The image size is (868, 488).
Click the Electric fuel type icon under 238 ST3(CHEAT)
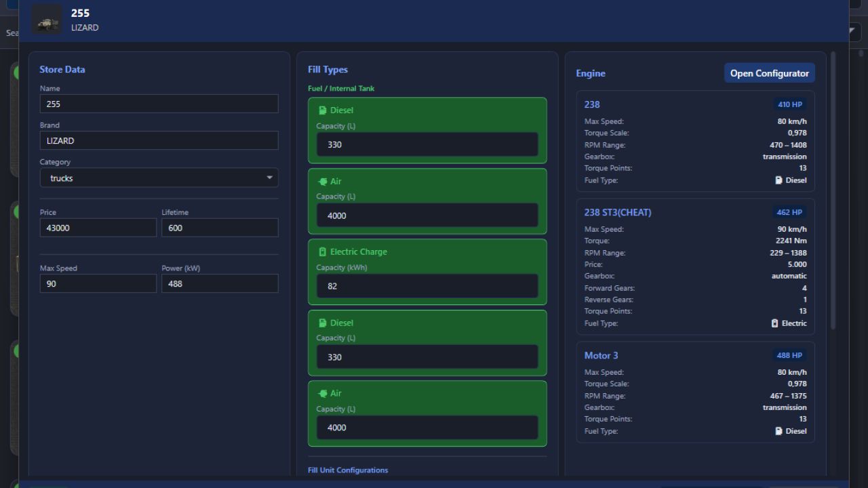coord(774,323)
